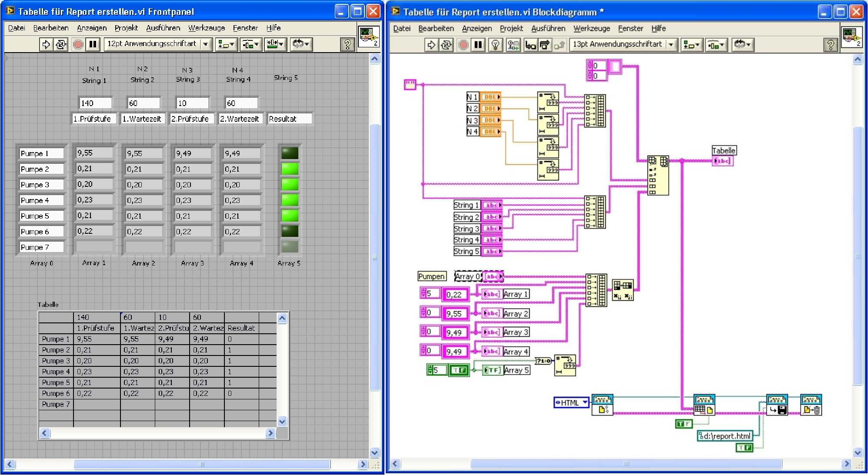Toggle Highlight Execution light bulb

(x=495, y=45)
